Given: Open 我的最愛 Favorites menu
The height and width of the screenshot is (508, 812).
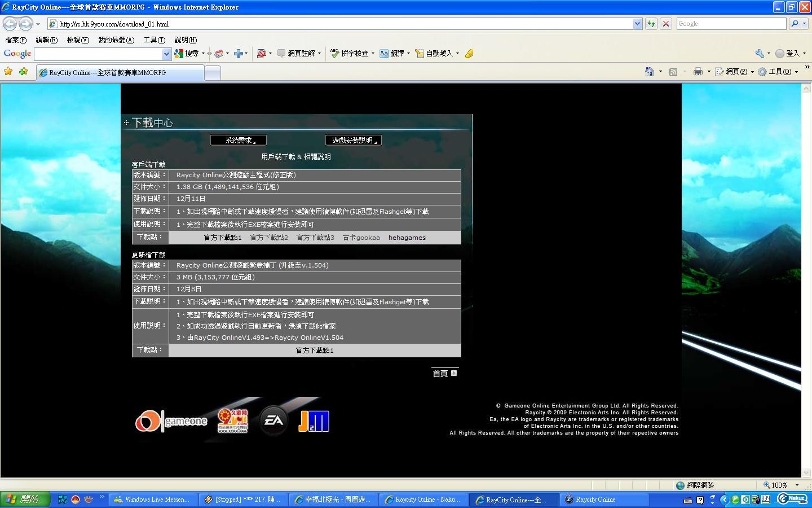Looking at the screenshot, I should (x=116, y=40).
